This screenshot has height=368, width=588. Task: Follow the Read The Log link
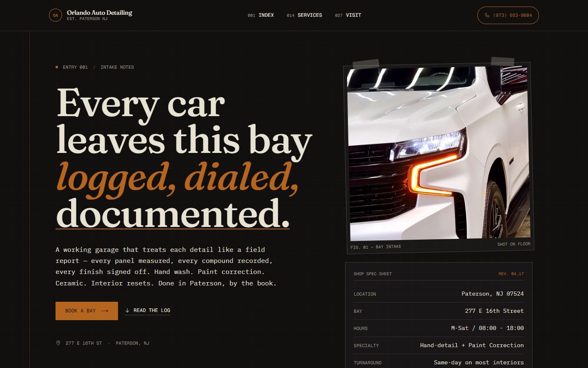(x=147, y=310)
